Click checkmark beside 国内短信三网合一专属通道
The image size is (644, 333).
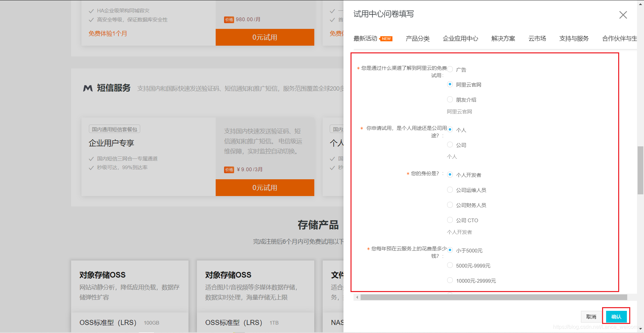pos(91,159)
